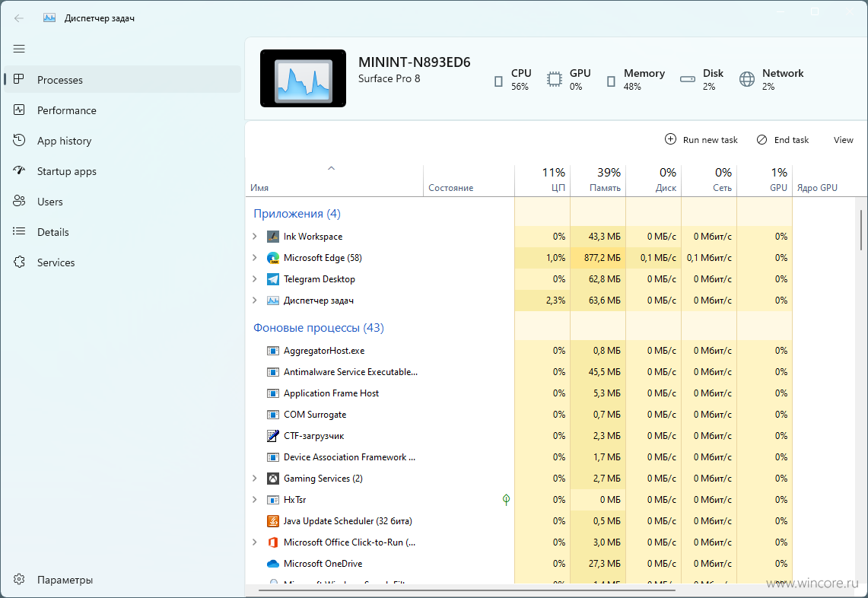Screen dimensions: 868x598
Task: Expand the Ink Workspace process
Action: click(x=255, y=237)
